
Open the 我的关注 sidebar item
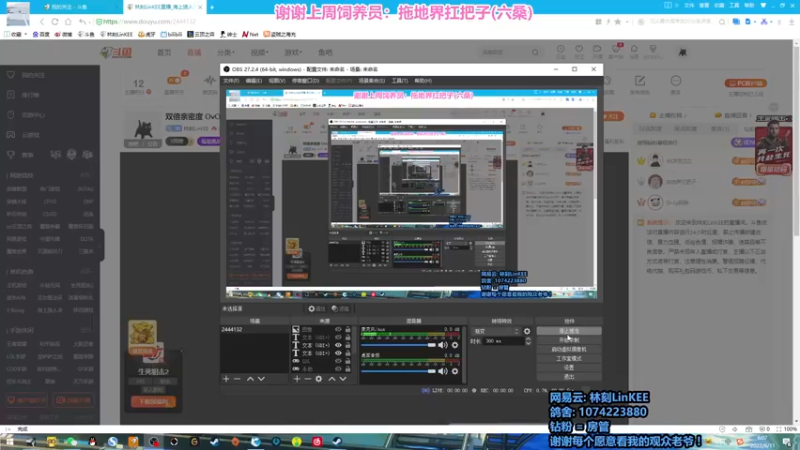click(x=33, y=75)
